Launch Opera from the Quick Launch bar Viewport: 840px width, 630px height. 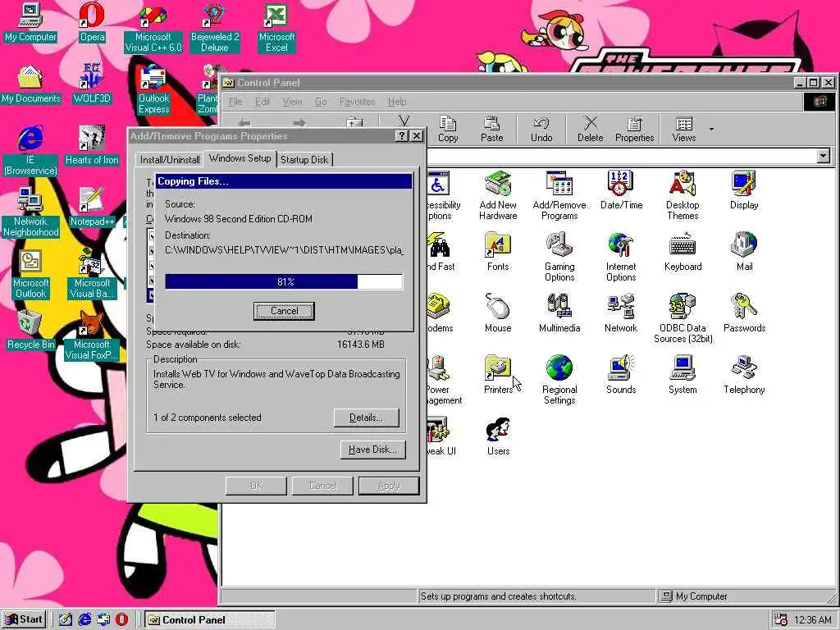tap(122, 619)
